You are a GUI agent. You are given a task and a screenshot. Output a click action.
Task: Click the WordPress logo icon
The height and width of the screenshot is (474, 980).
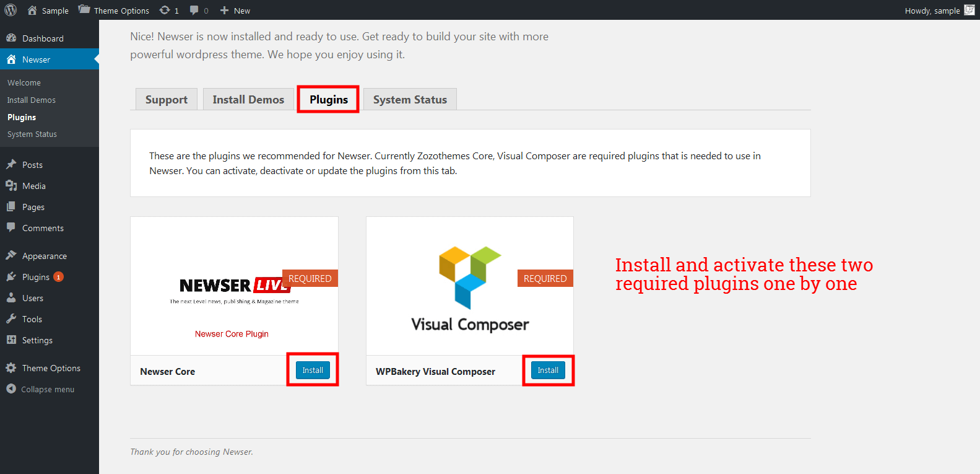(x=11, y=10)
